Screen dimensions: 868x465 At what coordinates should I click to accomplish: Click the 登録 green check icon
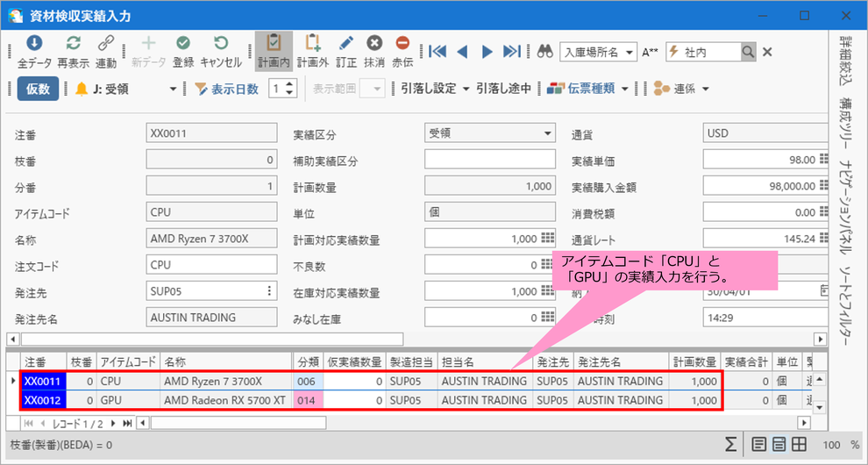182,44
